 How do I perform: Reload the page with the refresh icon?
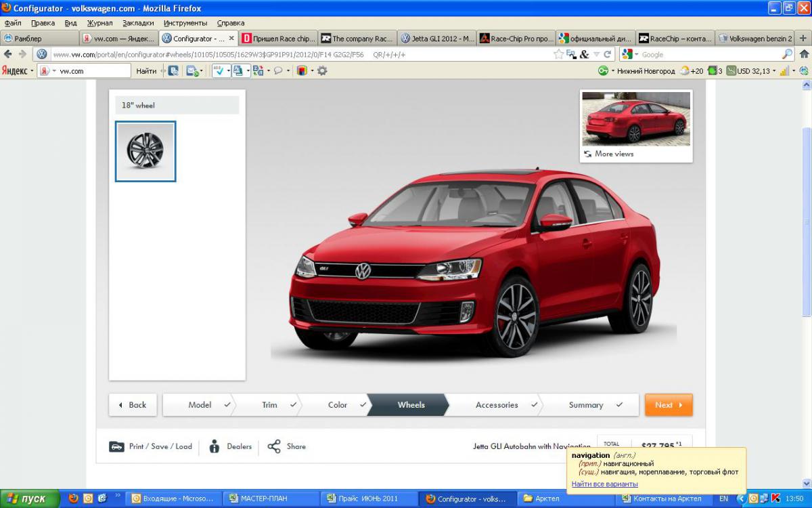click(x=608, y=54)
